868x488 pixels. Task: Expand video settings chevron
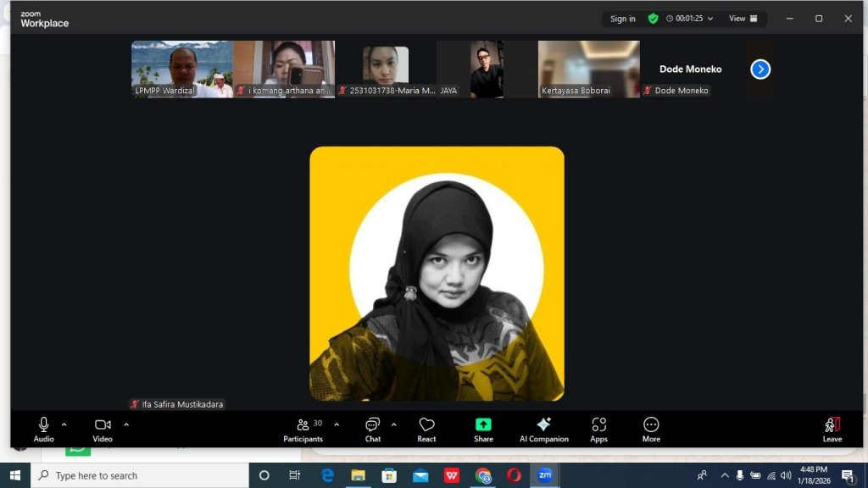coord(126,424)
